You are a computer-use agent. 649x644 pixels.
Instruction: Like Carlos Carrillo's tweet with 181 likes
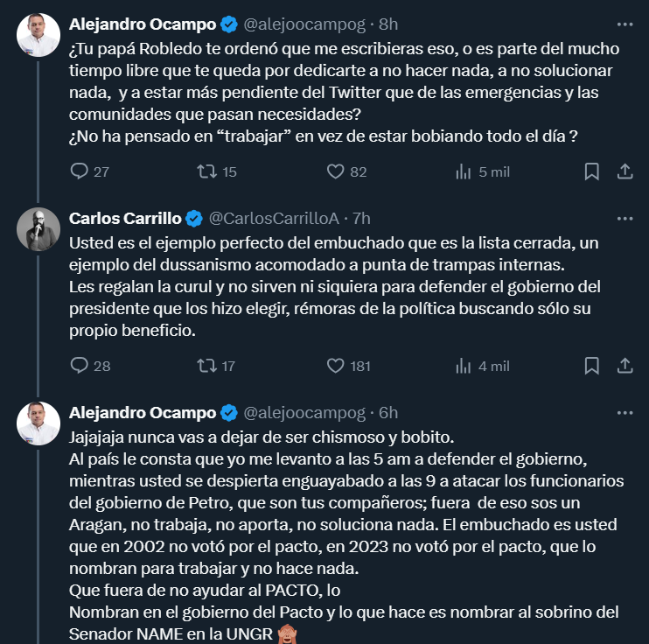336,366
